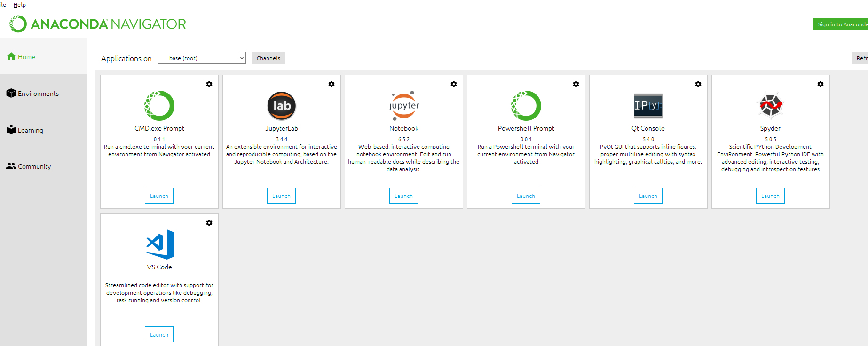Screen dimensions: 868x346
Task: Click the Jupyter Notebook logo
Action: tap(404, 106)
